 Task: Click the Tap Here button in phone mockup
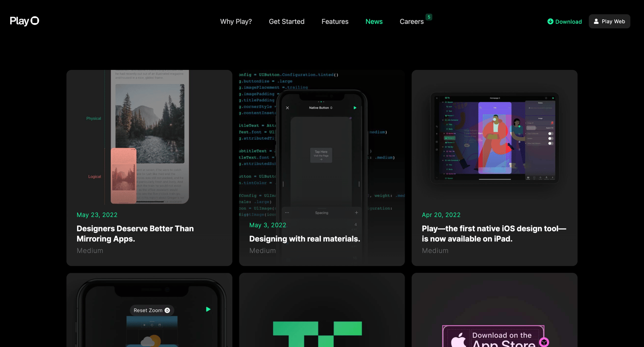click(321, 155)
